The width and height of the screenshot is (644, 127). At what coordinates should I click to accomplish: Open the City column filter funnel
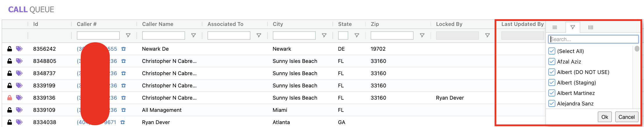pos(324,36)
